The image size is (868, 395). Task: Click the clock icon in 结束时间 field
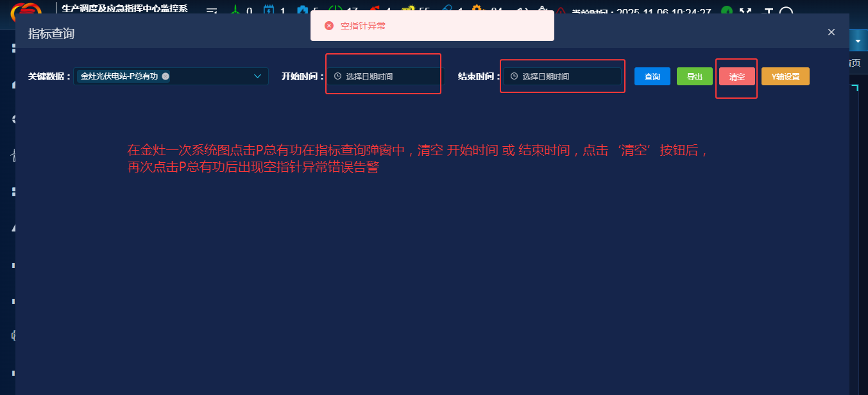(x=514, y=76)
